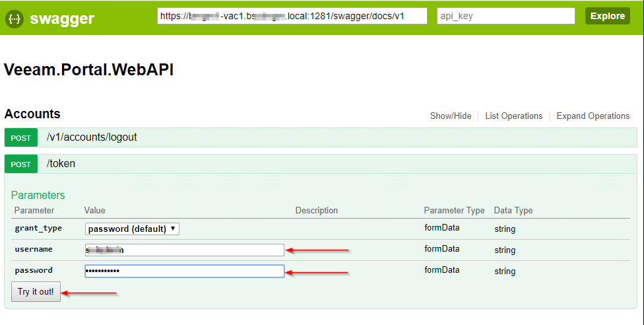Click the username parameter label

pyautogui.click(x=34, y=249)
